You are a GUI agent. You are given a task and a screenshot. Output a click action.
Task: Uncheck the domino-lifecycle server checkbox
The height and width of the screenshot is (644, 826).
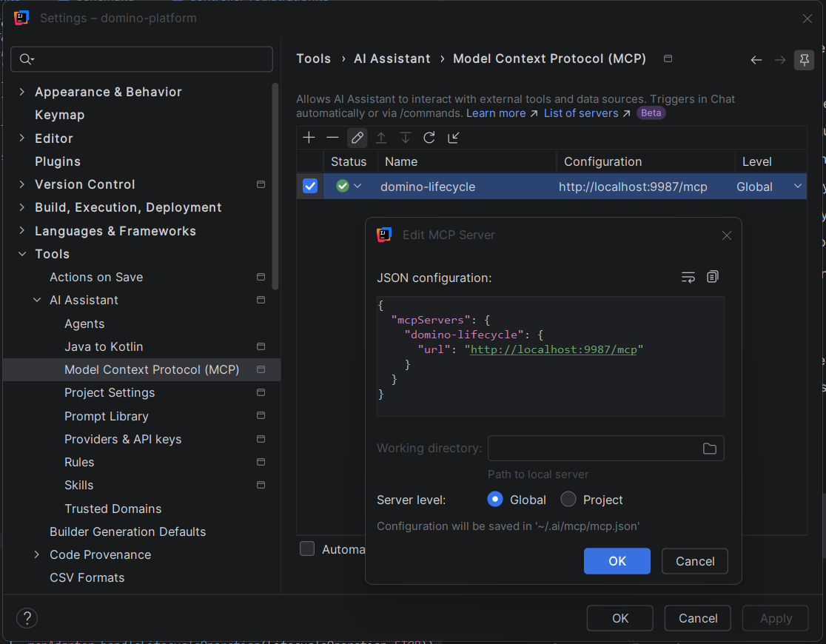coord(310,186)
